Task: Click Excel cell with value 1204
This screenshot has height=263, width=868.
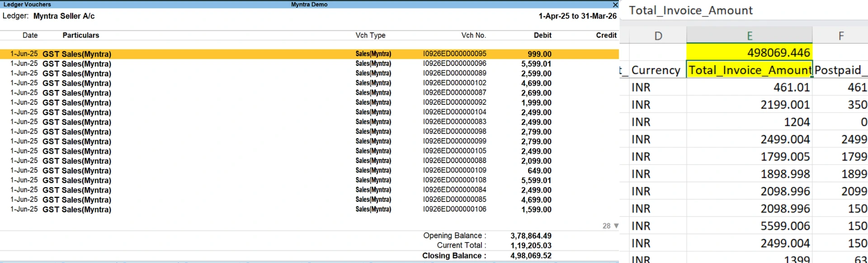Action: click(749, 122)
